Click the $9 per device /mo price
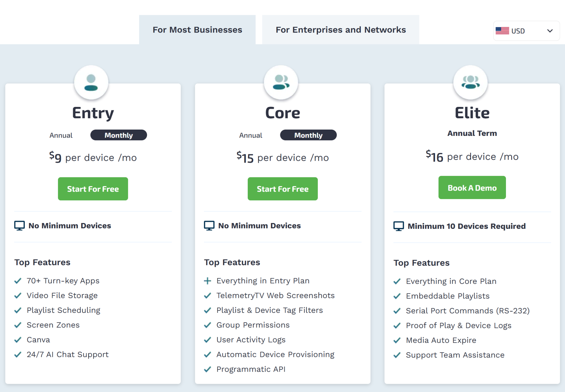Viewport: 565px width, 392px height. [x=93, y=157]
